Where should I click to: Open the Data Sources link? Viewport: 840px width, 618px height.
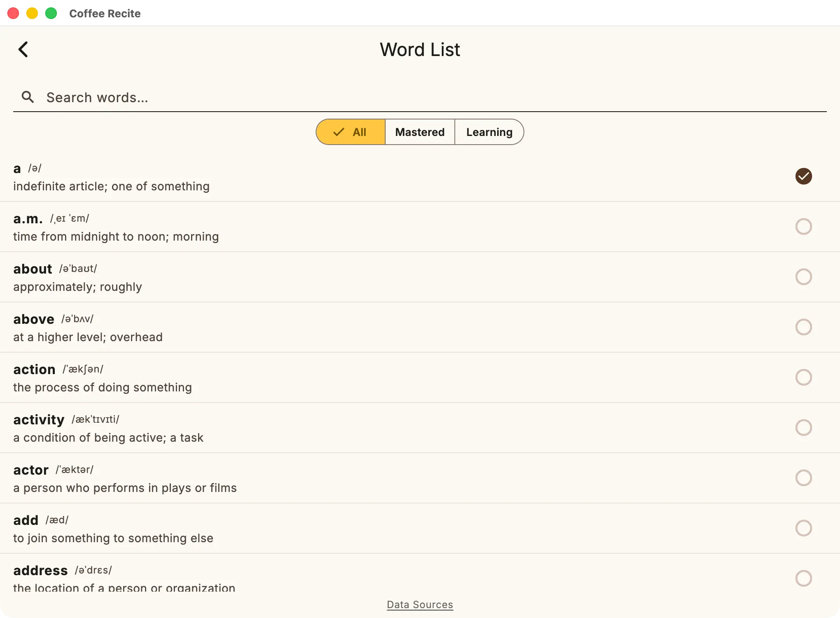coord(420,604)
